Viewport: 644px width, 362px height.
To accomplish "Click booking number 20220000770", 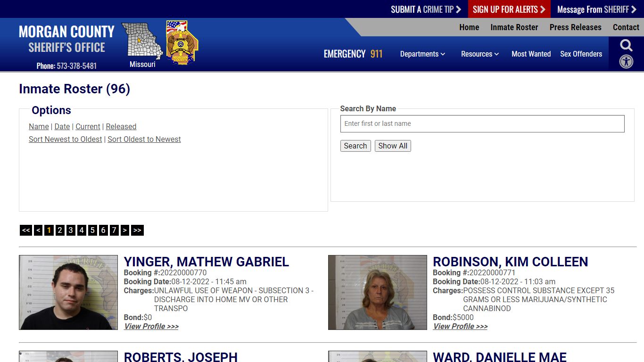I will click(x=183, y=272).
